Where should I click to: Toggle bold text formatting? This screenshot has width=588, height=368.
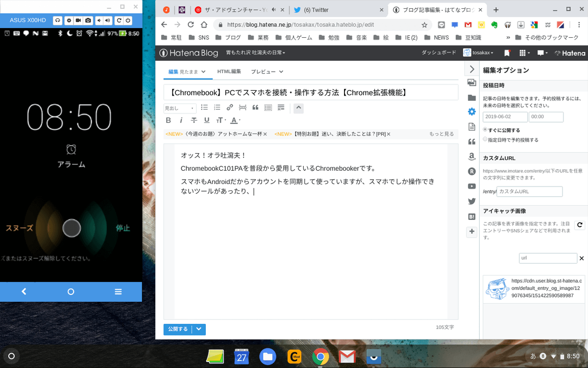point(169,120)
